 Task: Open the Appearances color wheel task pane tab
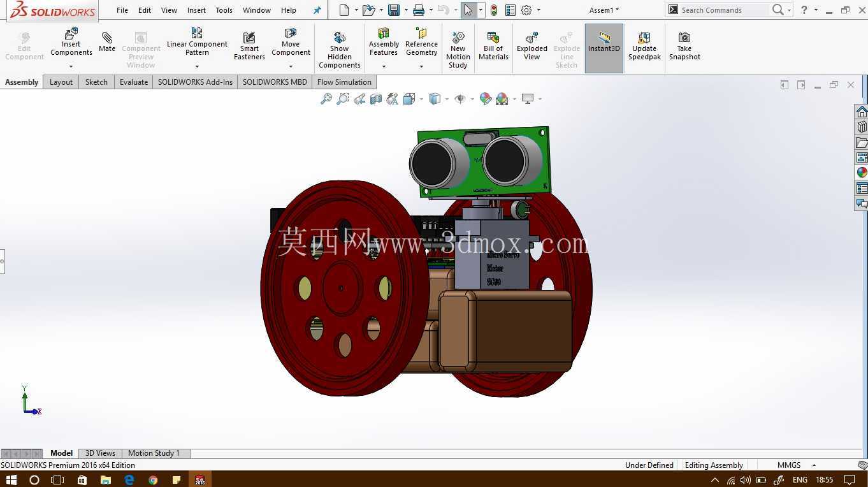tap(862, 173)
